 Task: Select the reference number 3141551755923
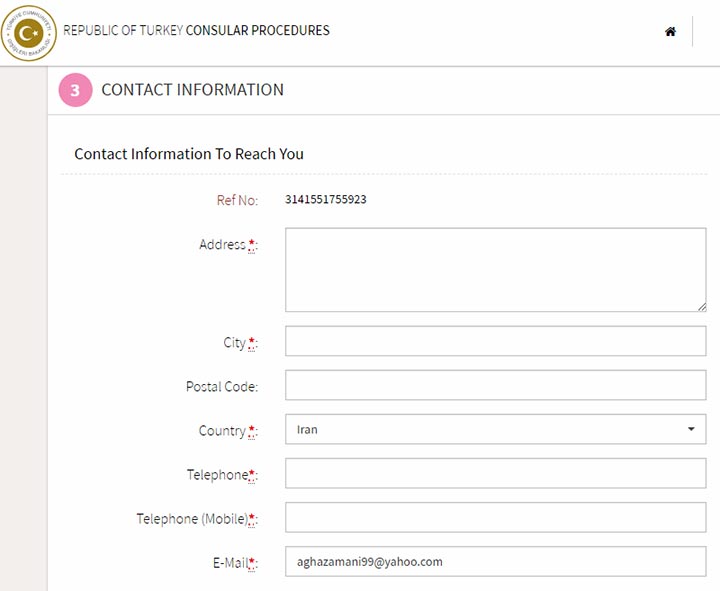(x=326, y=199)
